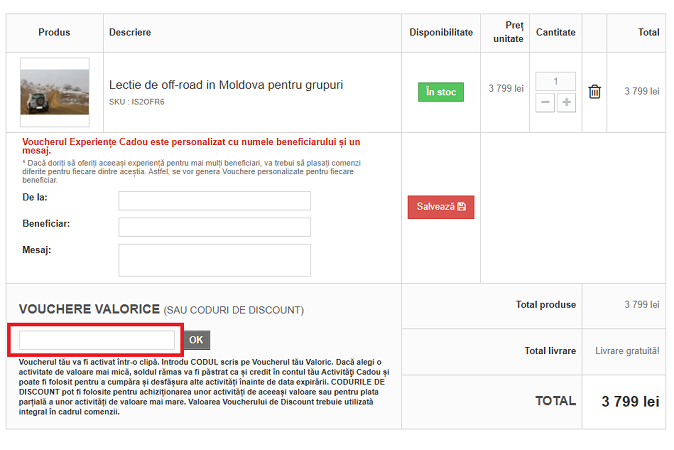Focus the 'Mesaj' text area
The image size is (674, 450).
click(x=214, y=260)
